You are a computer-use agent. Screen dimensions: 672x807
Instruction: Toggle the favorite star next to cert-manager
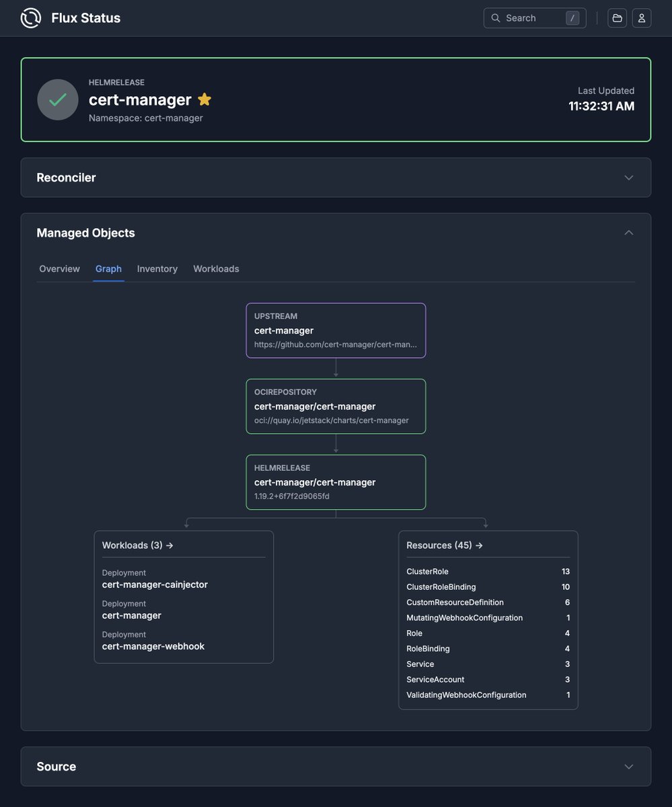pos(204,100)
